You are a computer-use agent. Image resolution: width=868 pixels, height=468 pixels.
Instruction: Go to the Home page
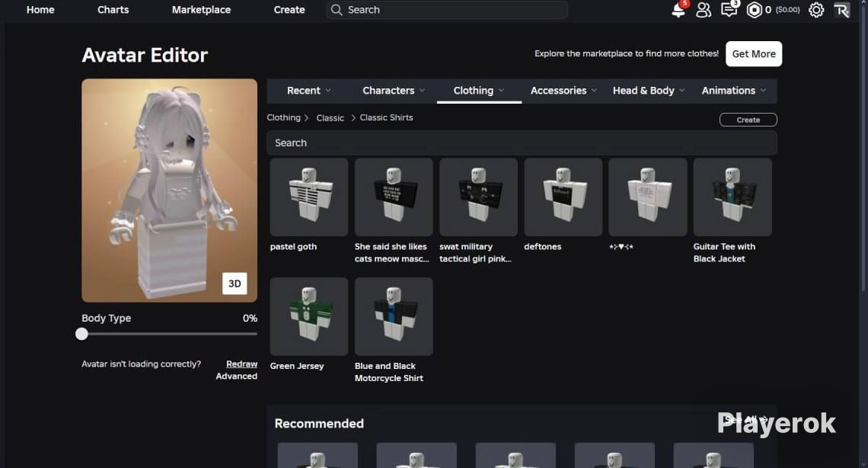point(40,10)
